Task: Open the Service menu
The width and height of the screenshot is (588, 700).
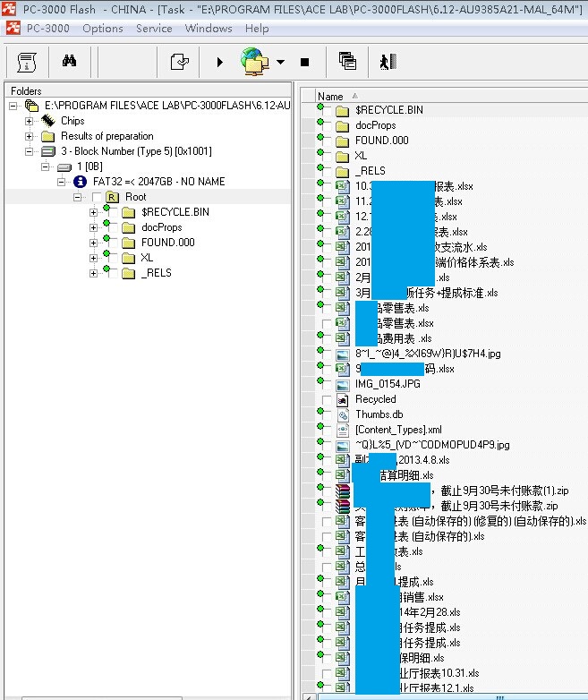Action: point(154,28)
